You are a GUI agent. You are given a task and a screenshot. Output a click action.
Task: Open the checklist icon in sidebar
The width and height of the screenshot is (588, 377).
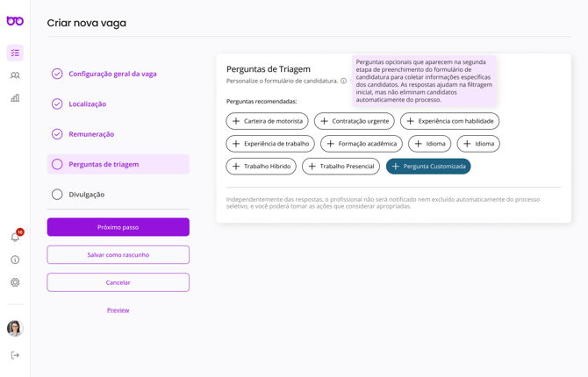coord(15,53)
